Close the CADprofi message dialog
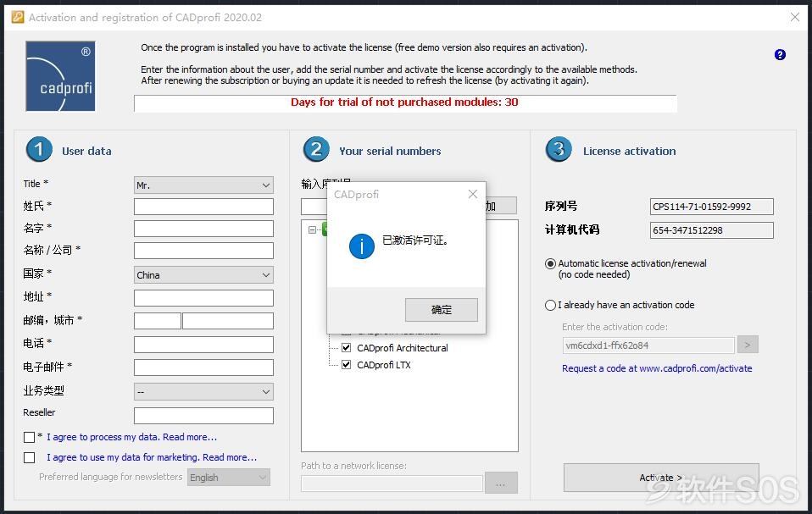 tap(472, 194)
